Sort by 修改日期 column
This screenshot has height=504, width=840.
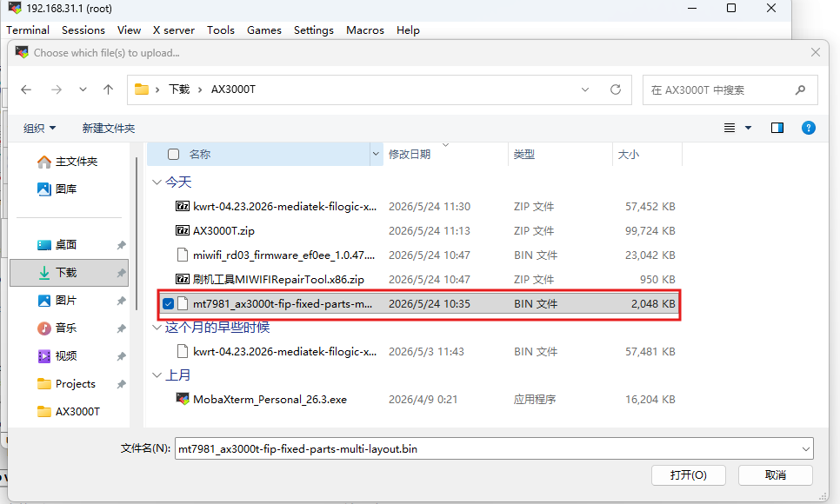(410, 155)
